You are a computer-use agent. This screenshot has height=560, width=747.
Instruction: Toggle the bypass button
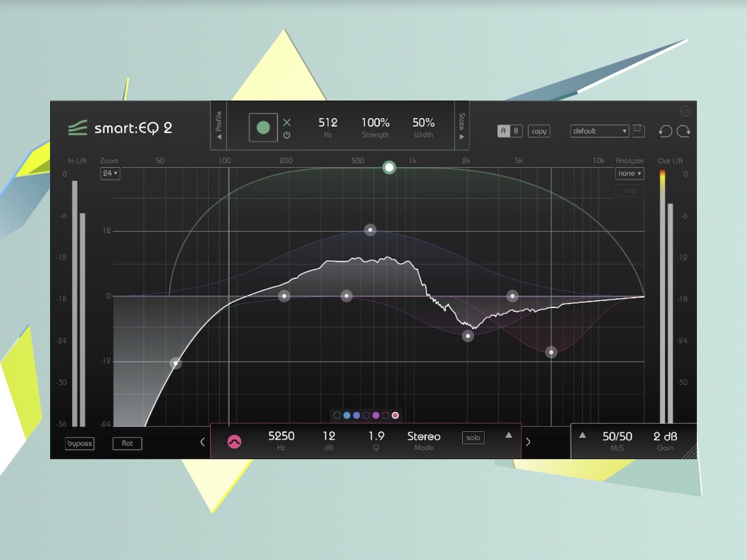pos(79,443)
